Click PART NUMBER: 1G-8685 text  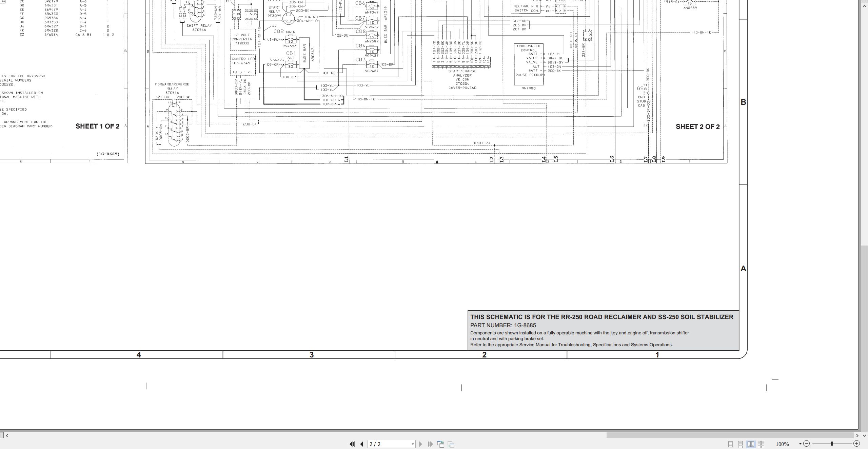pyautogui.click(x=503, y=325)
